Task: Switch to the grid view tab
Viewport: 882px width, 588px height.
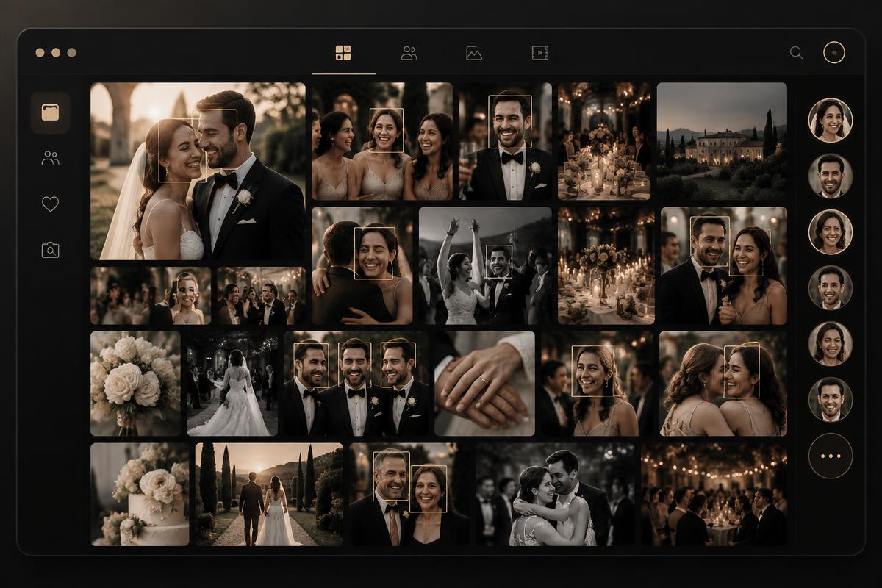Action: tap(343, 52)
